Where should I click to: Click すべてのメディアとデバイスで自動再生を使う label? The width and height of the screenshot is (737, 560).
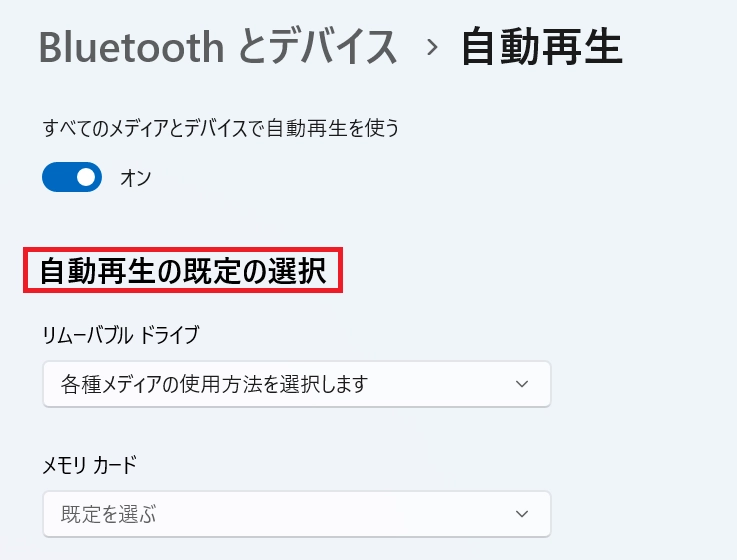(221, 128)
